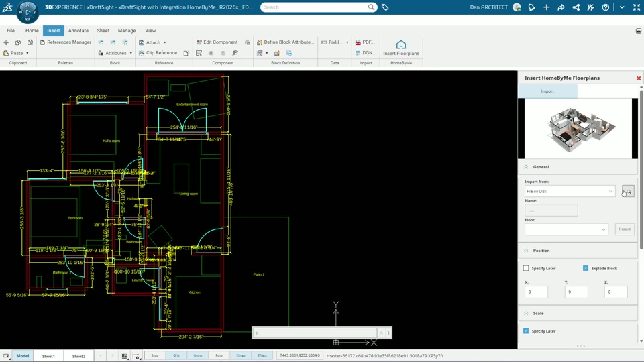Click the first icon in Block group
Screen dimensions: 644x362
[101, 42]
